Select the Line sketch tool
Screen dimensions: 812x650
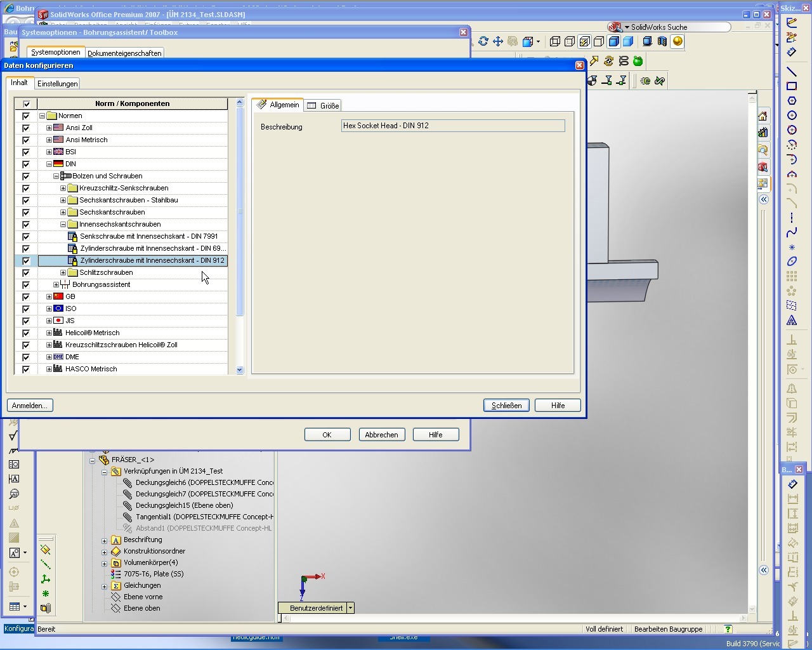click(x=792, y=71)
